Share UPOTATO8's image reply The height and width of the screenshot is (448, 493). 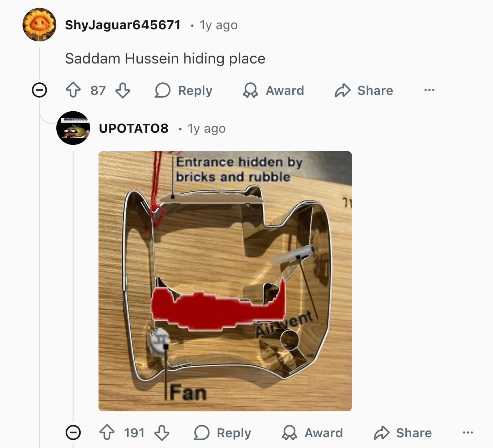[x=402, y=433]
